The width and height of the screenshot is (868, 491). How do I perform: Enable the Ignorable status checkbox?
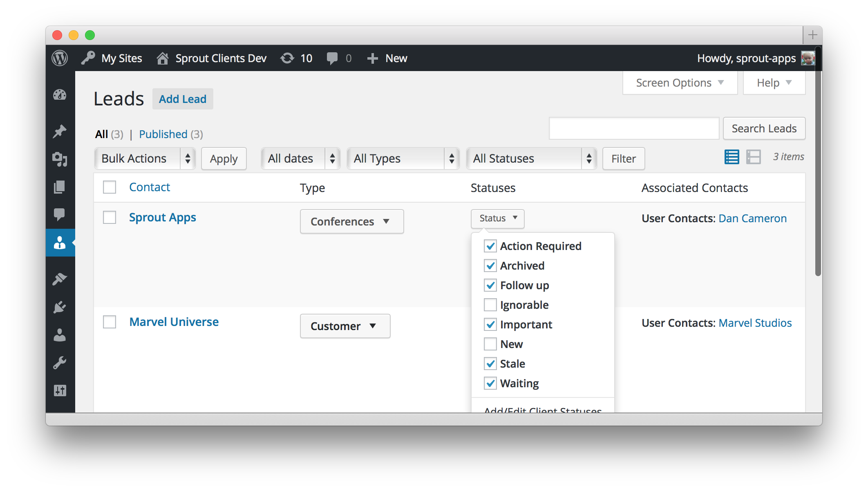pos(490,305)
